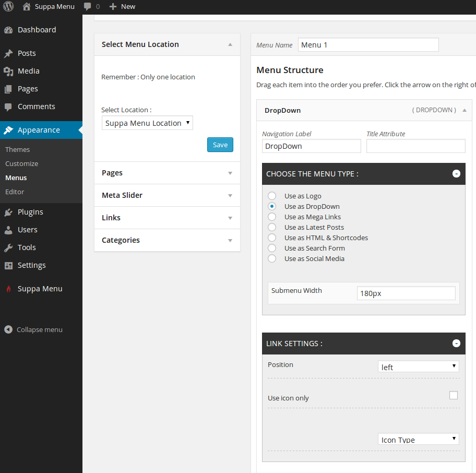Click the Pages icon in the sidebar
The height and width of the screenshot is (473, 476).
pos(8,89)
